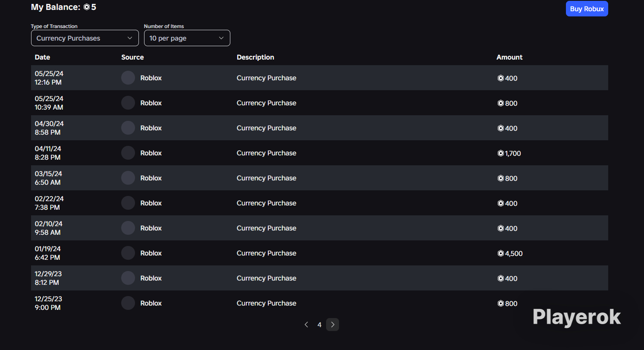Select the 12/29/23 Currency Purchase row
Screen dimensions: 644x350
[320, 278]
